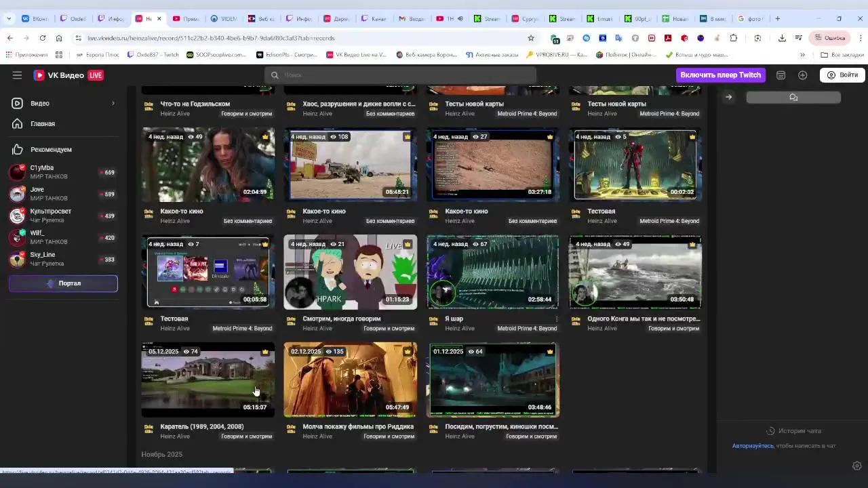The height and width of the screenshot is (488, 868).
Task: Open Я шар video thumbnail
Action: (493, 272)
